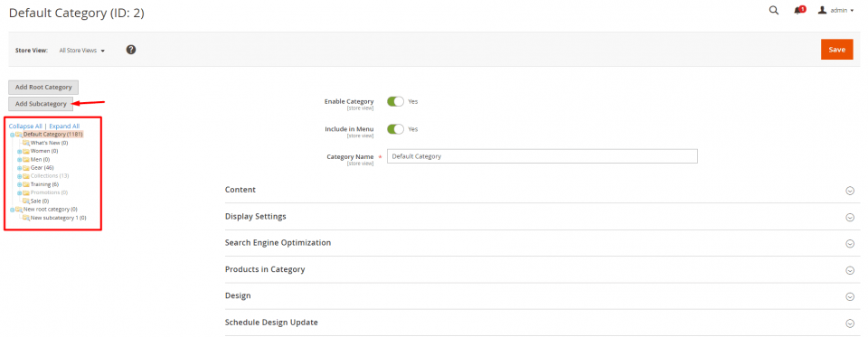Click the Men folder icon
This screenshot has height=337, width=868.
click(26, 159)
